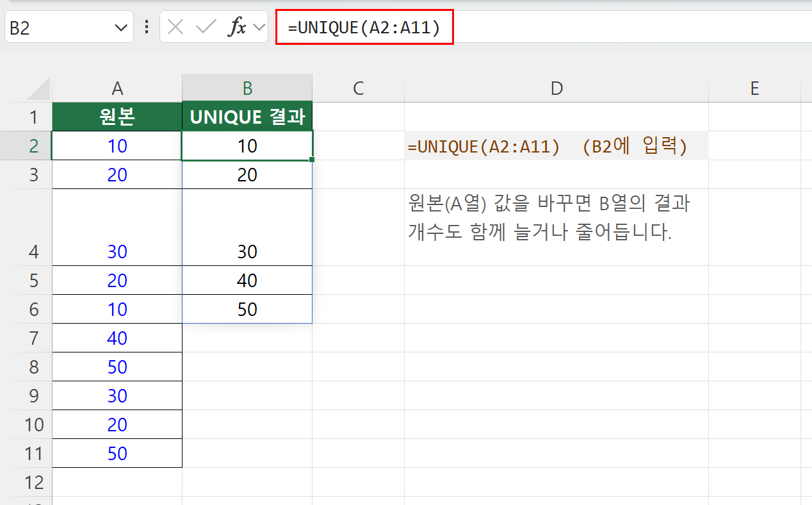The height and width of the screenshot is (505, 812).
Task: Select row 9 header
Action: tap(26, 395)
